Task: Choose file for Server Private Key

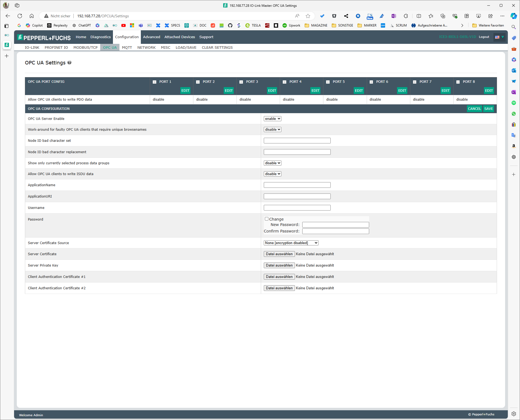Action: click(x=279, y=265)
